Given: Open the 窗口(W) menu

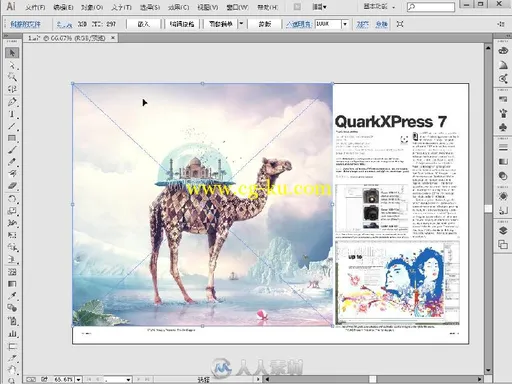Looking at the screenshot, I should (237, 7).
